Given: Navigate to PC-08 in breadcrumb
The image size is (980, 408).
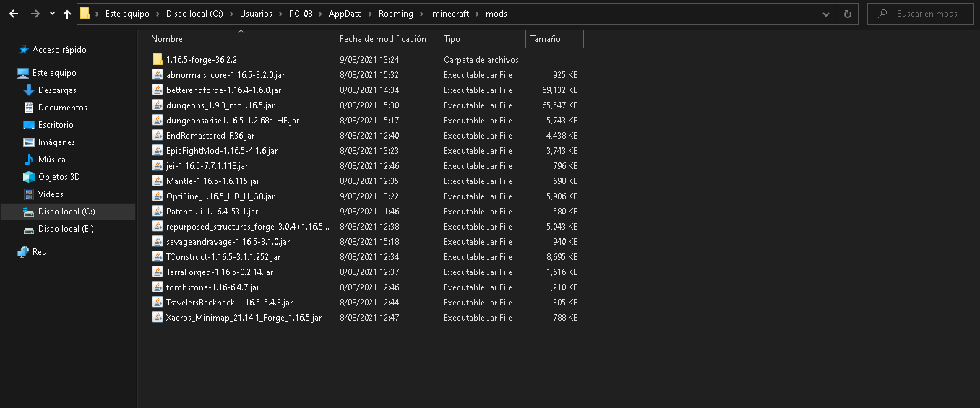Looking at the screenshot, I should [301, 14].
